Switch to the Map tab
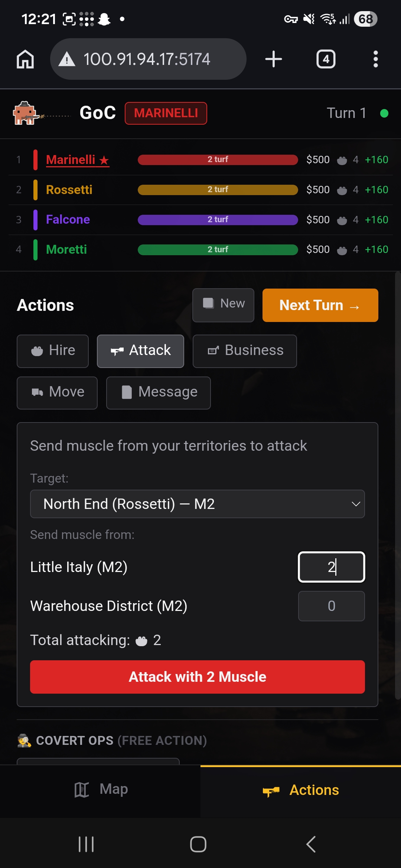401x868 pixels. (100, 789)
